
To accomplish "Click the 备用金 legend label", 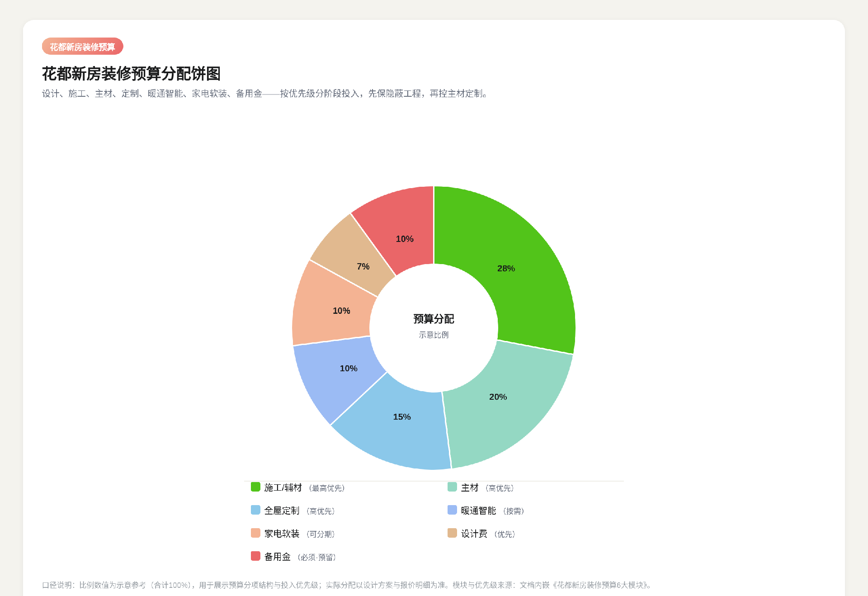I will point(278,557).
